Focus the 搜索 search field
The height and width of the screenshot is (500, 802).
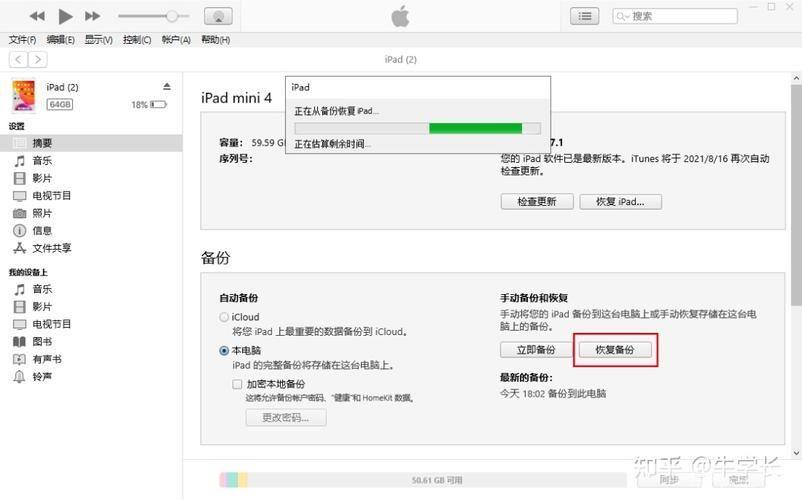pos(675,16)
